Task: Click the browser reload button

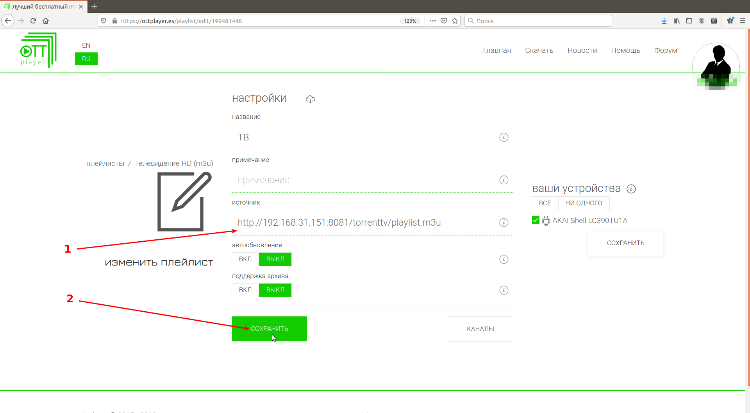Action: (31, 19)
